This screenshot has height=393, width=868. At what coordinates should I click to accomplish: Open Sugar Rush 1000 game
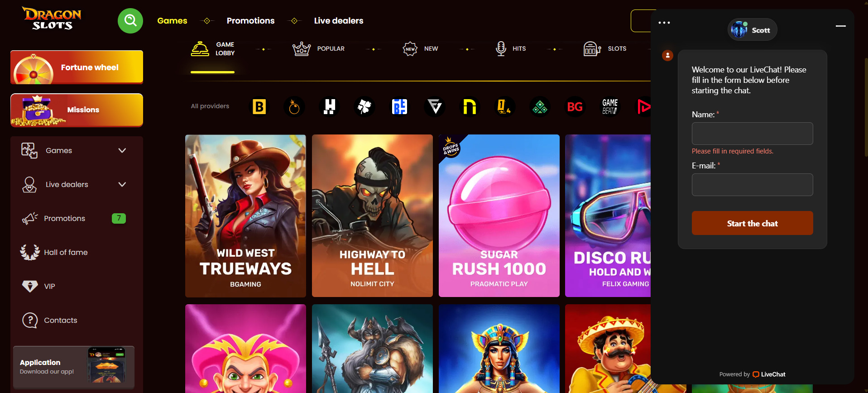[x=499, y=216]
